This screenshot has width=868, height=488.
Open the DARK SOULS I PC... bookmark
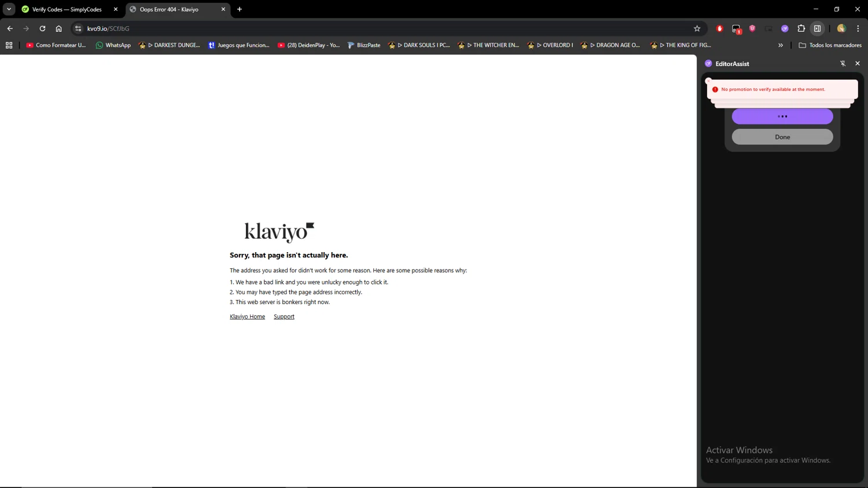pyautogui.click(x=419, y=45)
